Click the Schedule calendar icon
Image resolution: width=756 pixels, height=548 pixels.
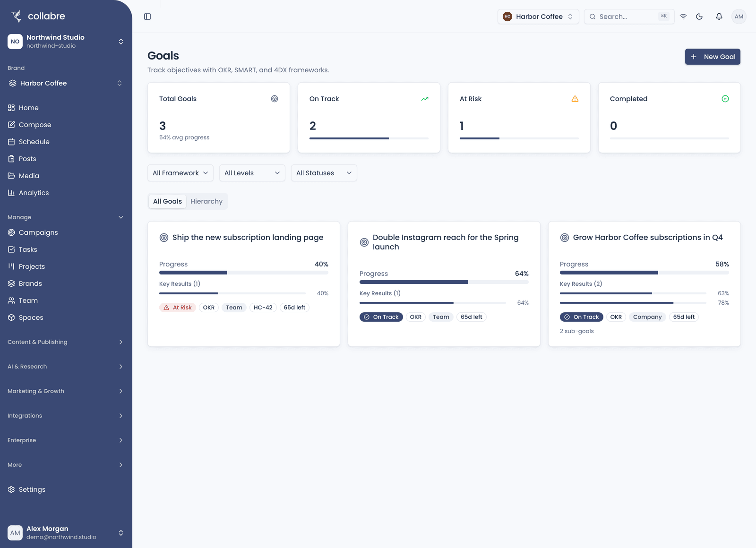pyautogui.click(x=11, y=142)
